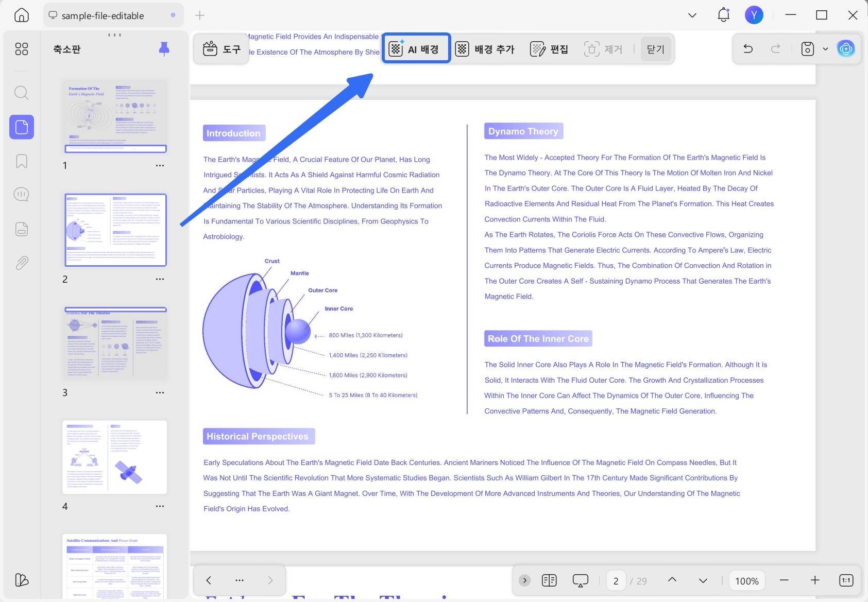Screen dimensions: 868x602
Task: Select page 3 thumbnail
Action: 115,343
